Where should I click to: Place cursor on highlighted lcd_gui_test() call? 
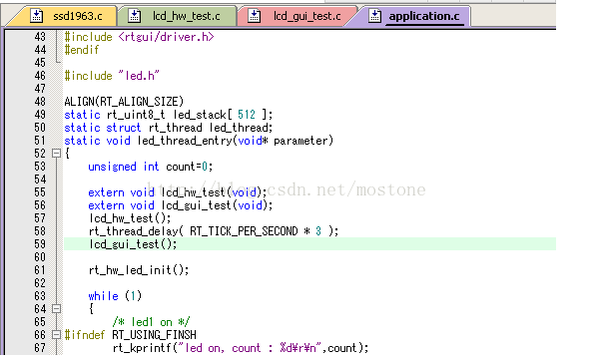(133, 243)
